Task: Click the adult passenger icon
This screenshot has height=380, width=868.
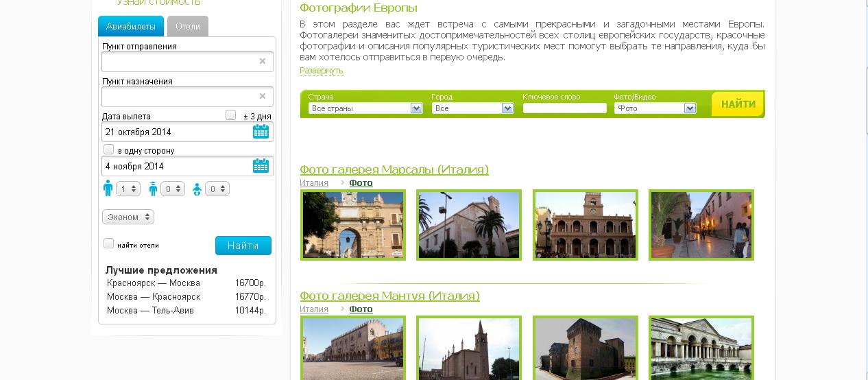Action: (x=108, y=189)
